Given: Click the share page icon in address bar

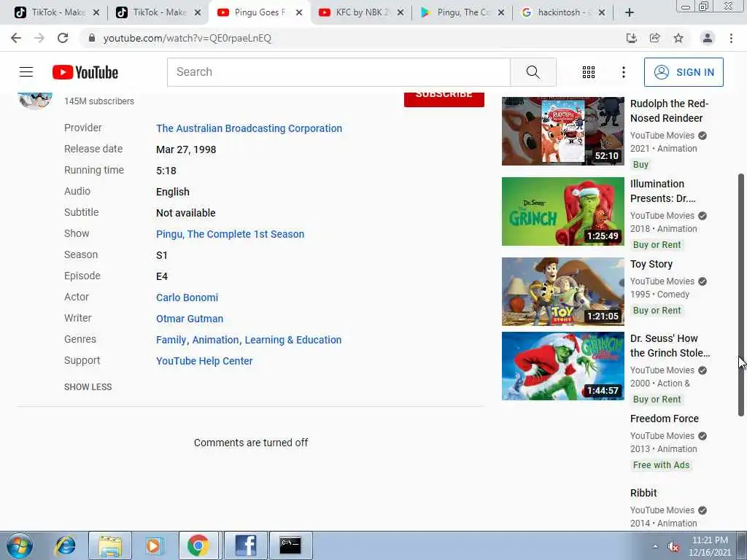Looking at the screenshot, I should click(x=655, y=38).
